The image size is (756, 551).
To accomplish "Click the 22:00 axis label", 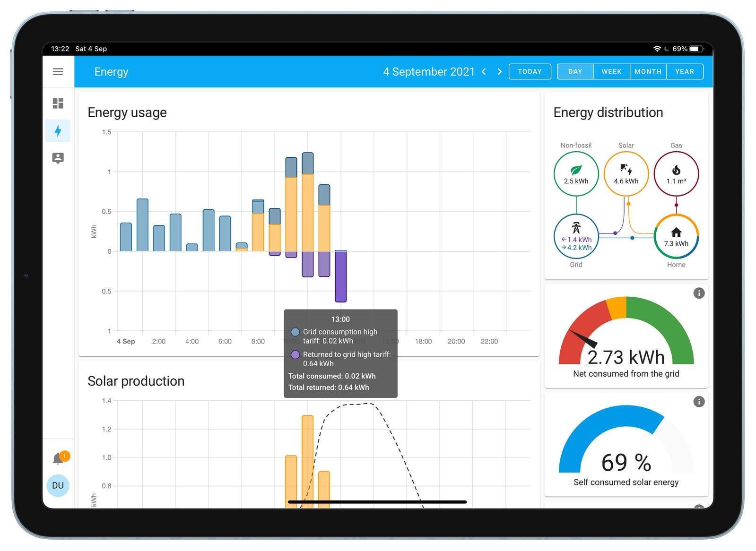I will coord(489,341).
